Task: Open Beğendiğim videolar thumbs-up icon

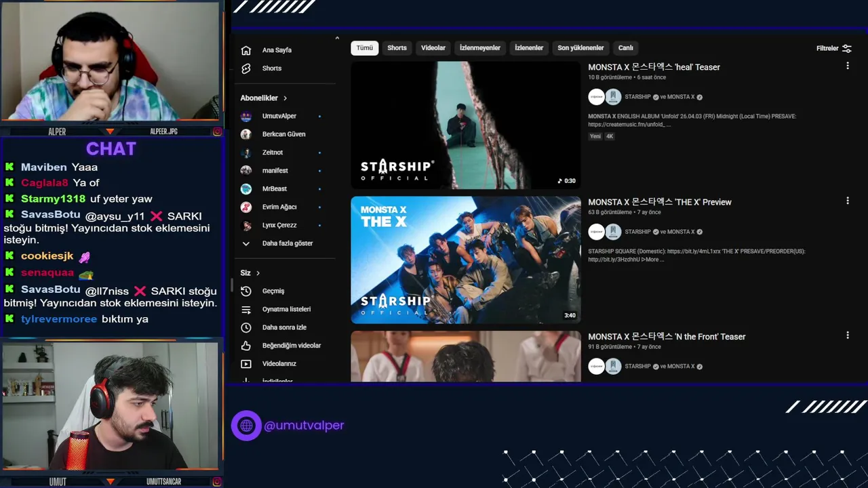Action: point(246,346)
